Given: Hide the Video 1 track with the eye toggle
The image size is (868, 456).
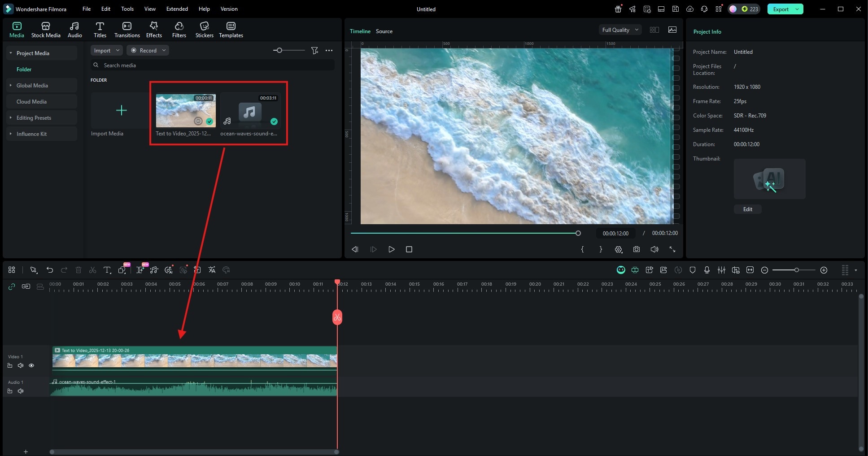Looking at the screenshot, I should tap(31, 365).
